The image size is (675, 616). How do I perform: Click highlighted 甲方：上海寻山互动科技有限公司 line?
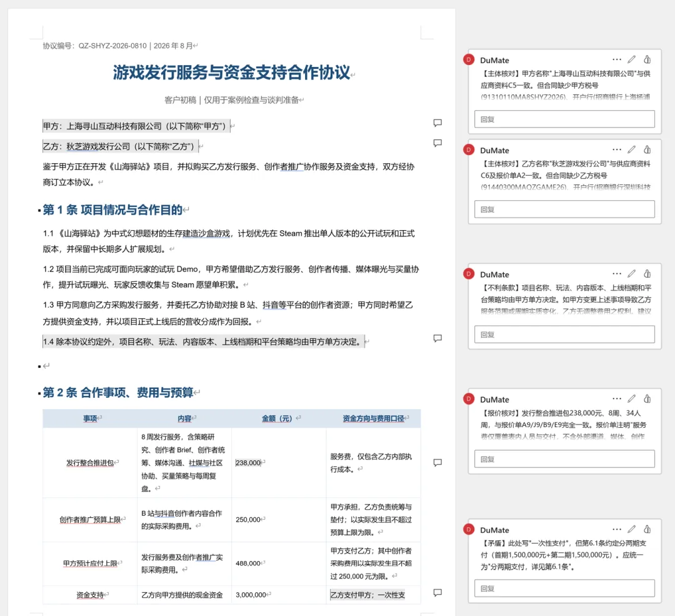click(136, 126)
